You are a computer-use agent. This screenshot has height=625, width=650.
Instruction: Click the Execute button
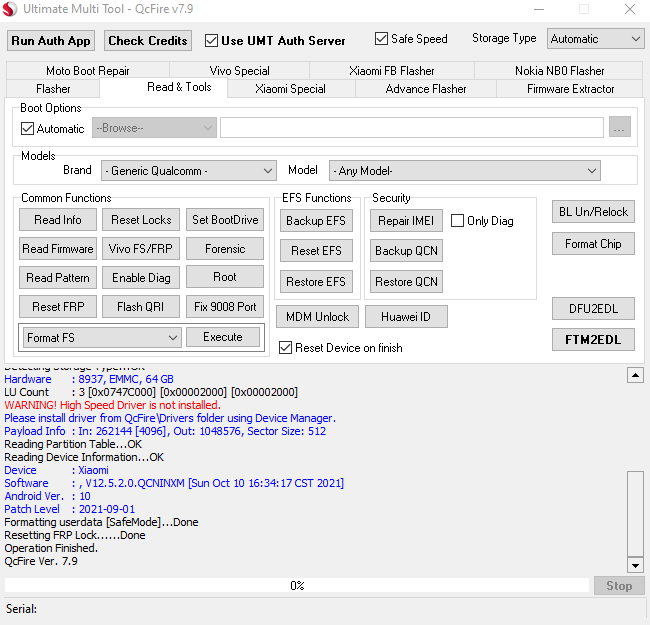[223, 337]
